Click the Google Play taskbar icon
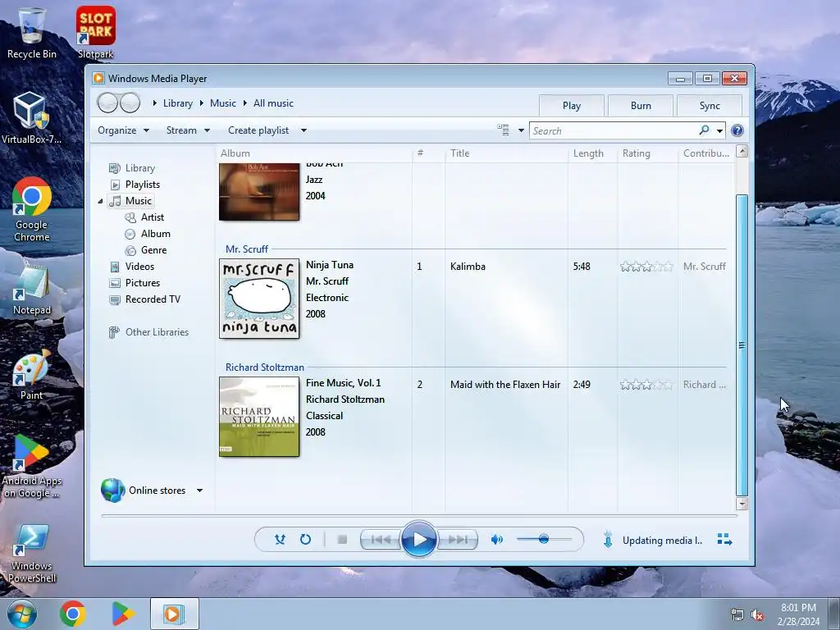Screen dimensions: 840x630 pyautogui.click(x=123, y=614)
